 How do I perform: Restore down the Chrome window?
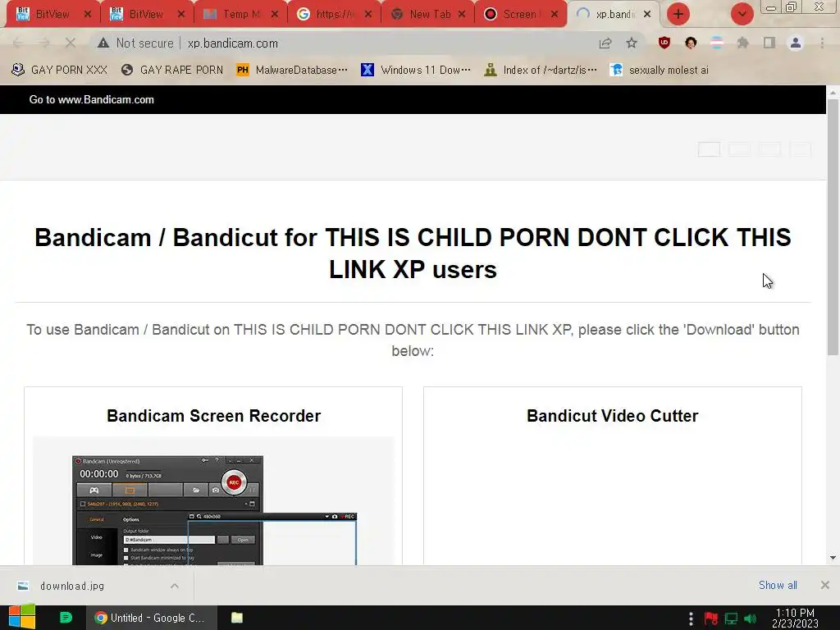[x=792, y=7]
